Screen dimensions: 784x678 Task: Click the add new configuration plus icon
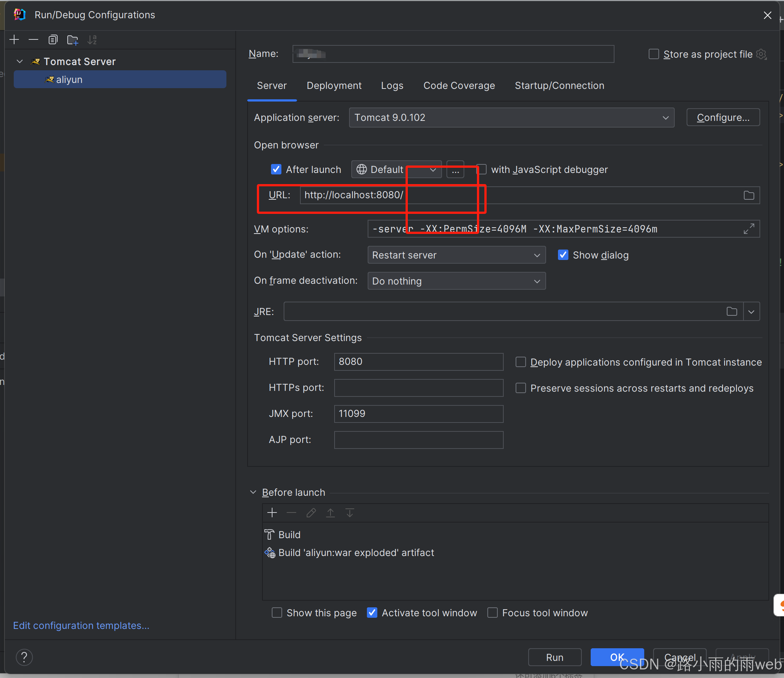(x=14, y=40)
